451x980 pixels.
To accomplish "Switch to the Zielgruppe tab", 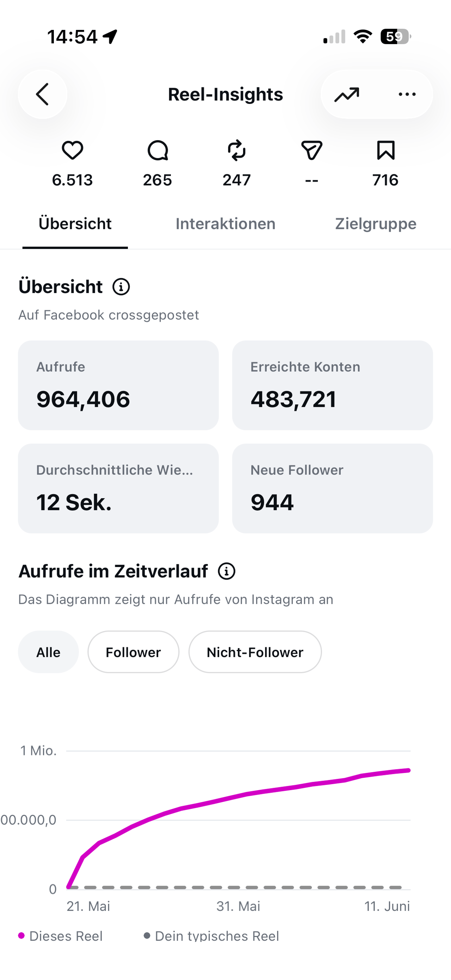I will [376, 224].
